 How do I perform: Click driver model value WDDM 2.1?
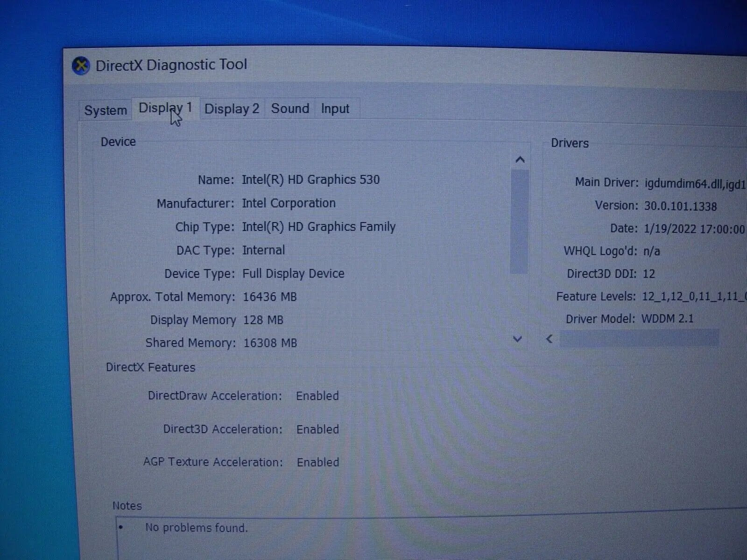point(667,319)
